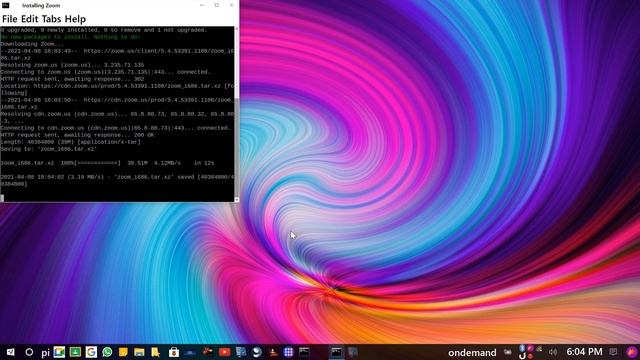
Task: Open the Edit menu in the terminal
Action: pos(29,19)
